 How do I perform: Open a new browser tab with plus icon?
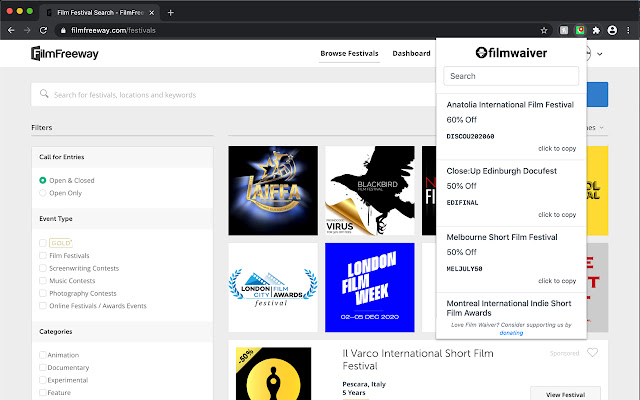pos(171,12)
